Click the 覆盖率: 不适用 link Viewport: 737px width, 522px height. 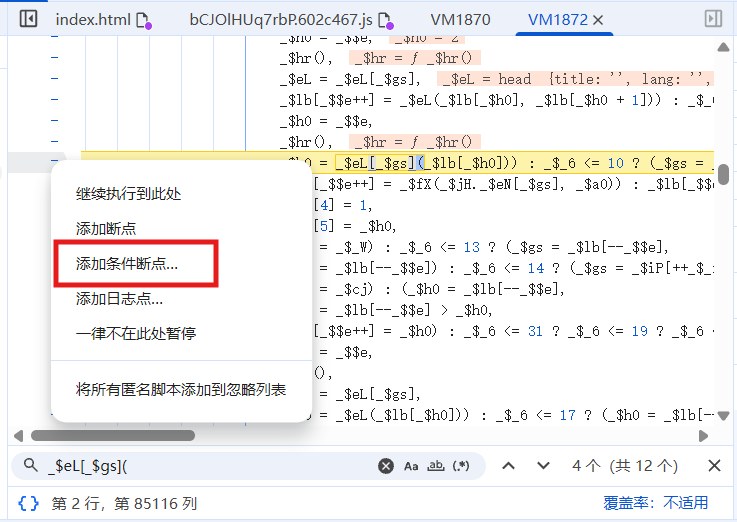pyautogui.click(x=656, y=502)
